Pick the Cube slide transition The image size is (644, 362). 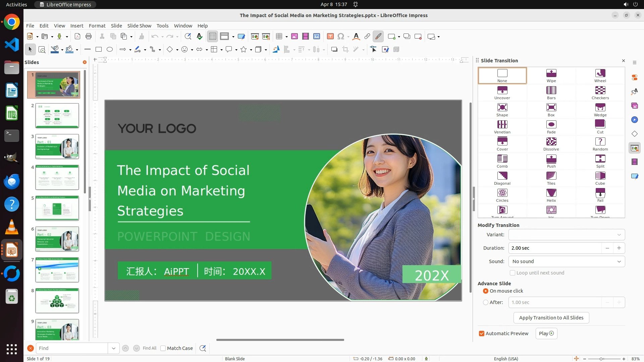tap(600, 178)
